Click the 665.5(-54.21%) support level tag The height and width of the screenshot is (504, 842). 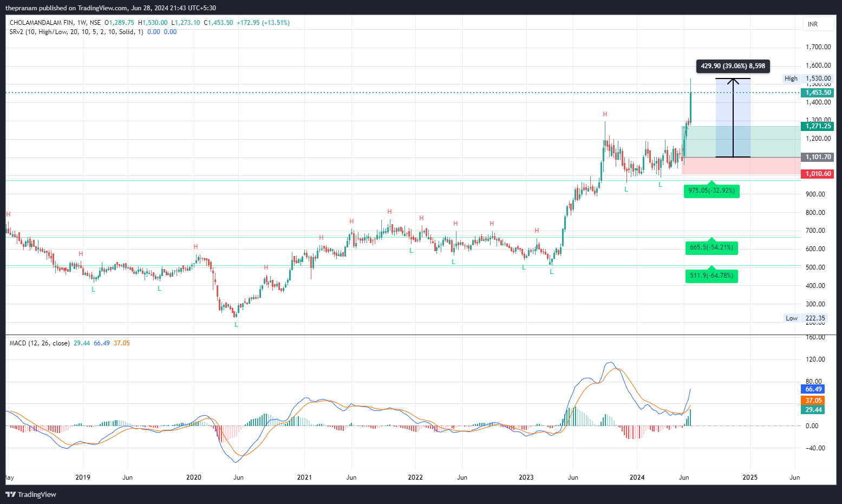pyautogui.click(x=712, y=247)
